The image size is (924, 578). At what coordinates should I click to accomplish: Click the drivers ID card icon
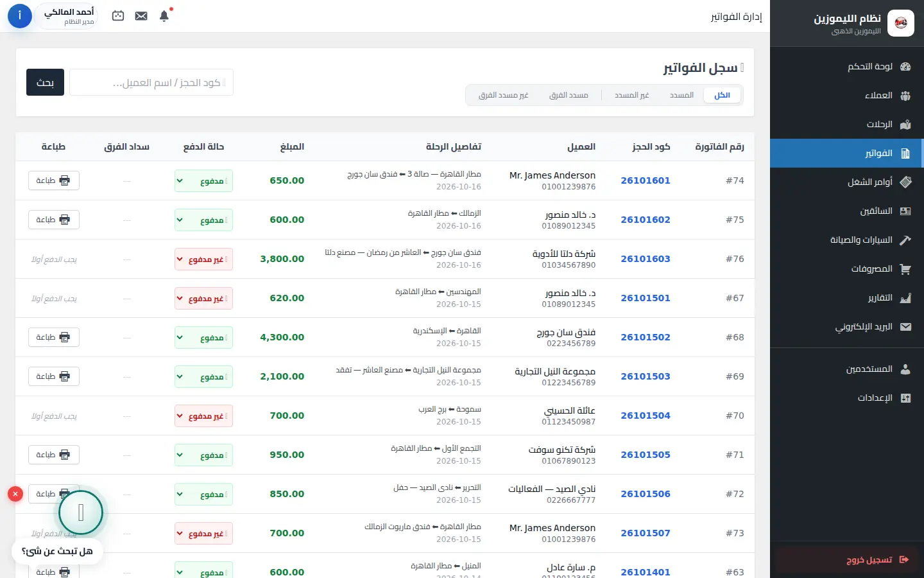click(x=905, y=211)
